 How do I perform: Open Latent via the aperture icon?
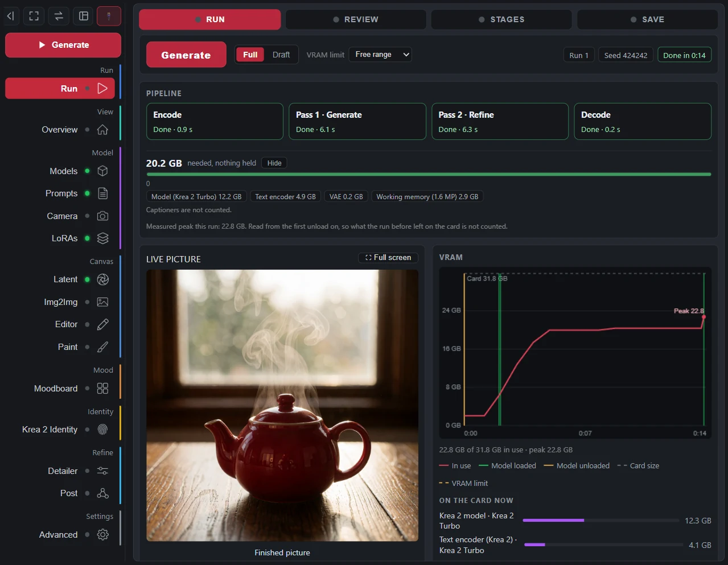102,279
